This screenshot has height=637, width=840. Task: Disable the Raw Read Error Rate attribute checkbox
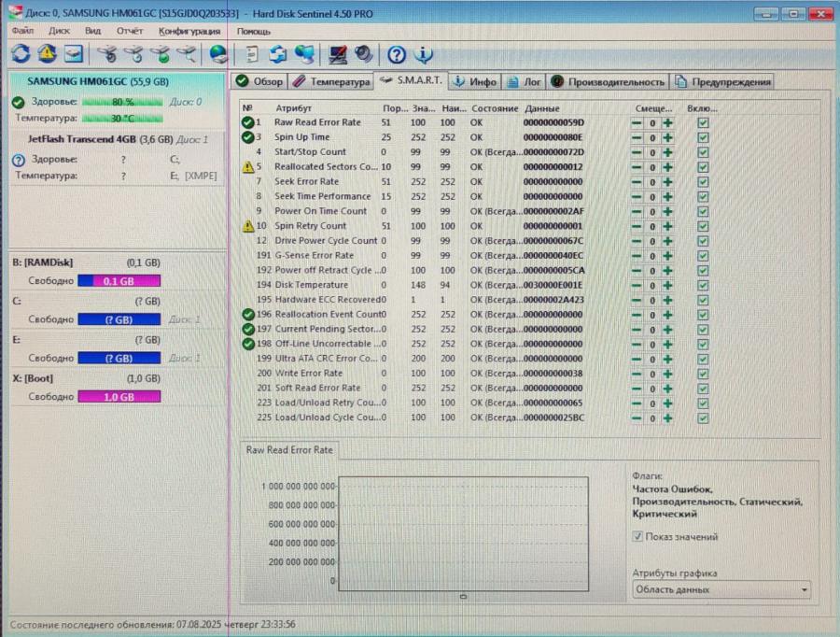[705, 121]
